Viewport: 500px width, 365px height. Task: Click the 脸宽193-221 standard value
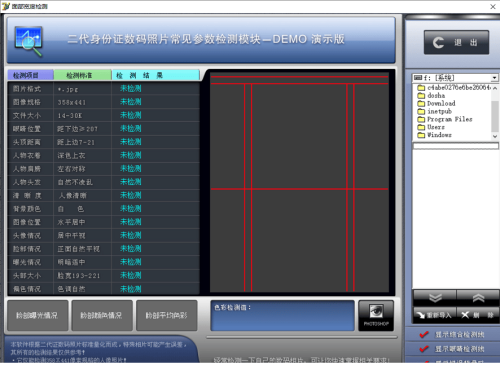pos(79,276)
